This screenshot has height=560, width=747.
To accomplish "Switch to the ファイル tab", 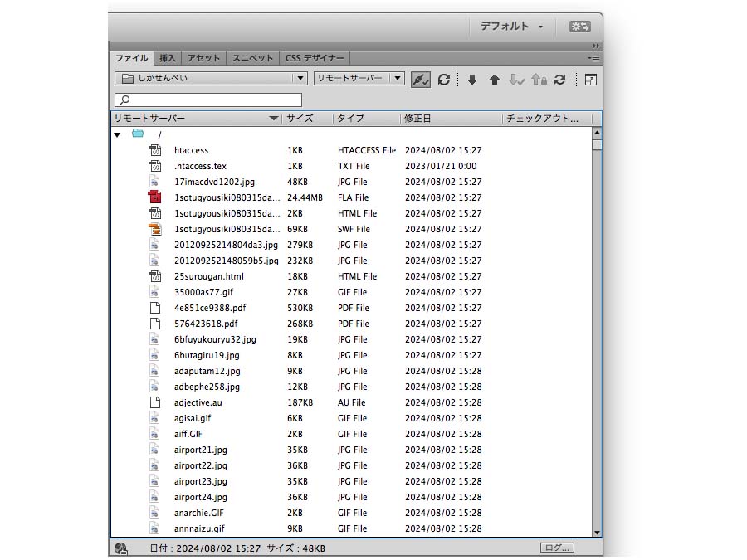I will (x=132, y=58).
